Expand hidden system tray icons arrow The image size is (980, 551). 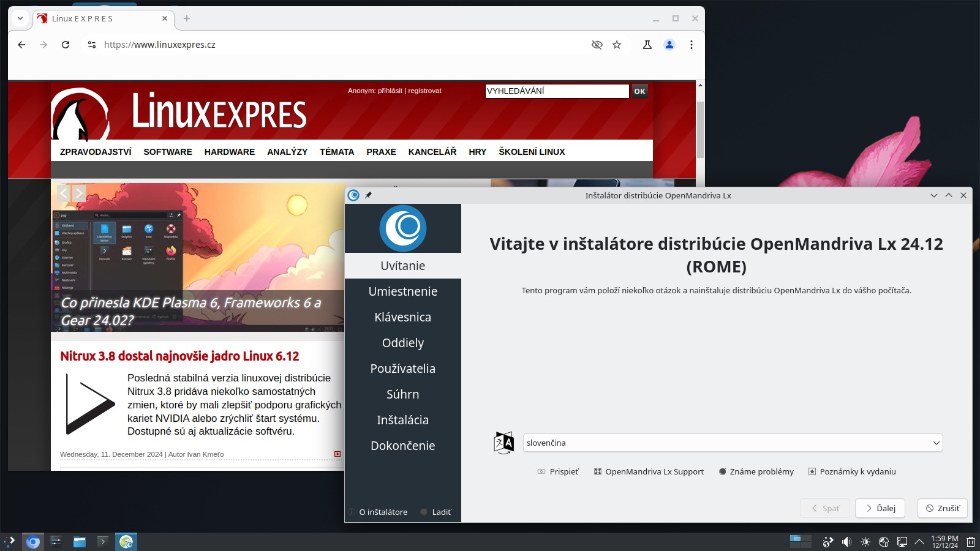pyautogui.click(x=919, y=542)
